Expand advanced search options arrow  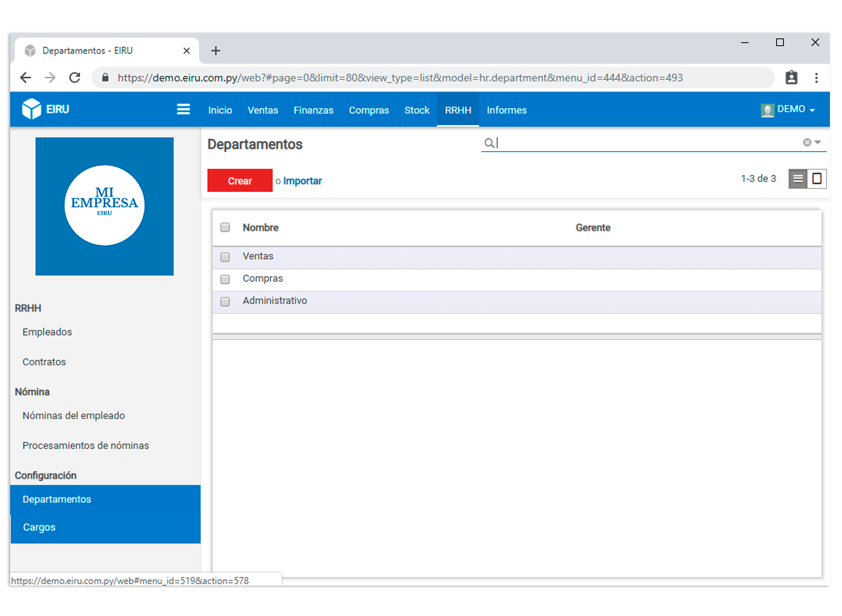click(818, 142)
